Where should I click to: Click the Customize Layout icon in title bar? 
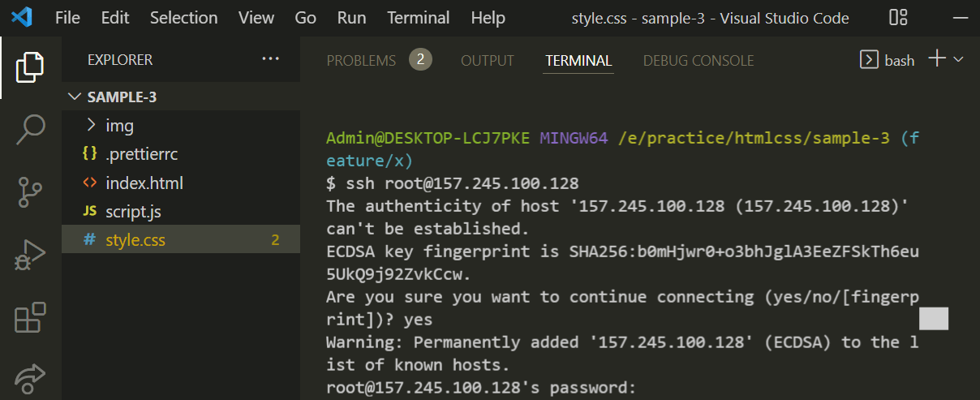point(898,18)
